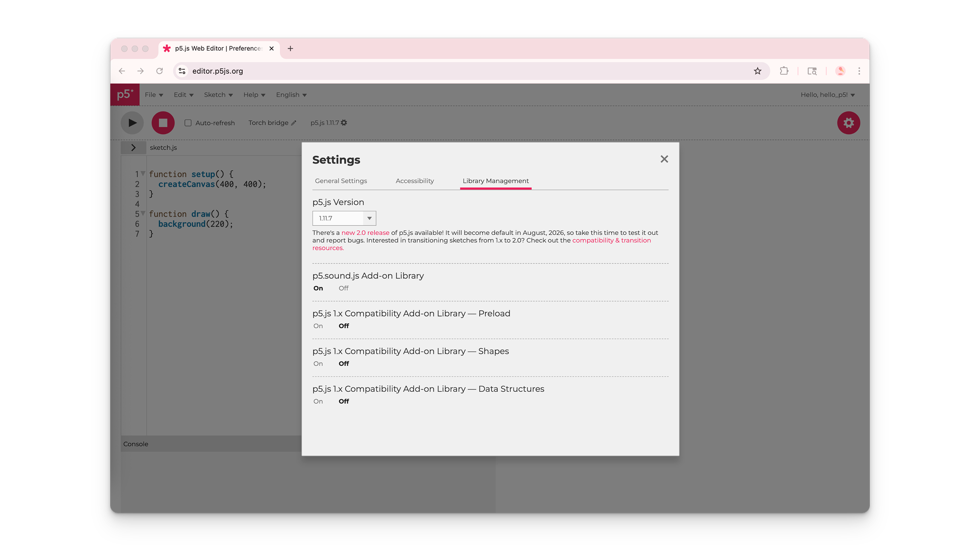Expand the sidebar with the chevron arrow
The height and width of the screenshot is (551, 980).
134,147
